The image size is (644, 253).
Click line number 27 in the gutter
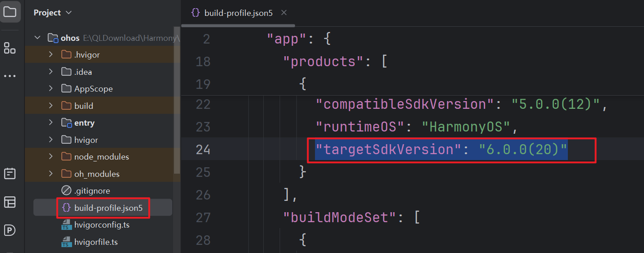(x=203, y=217)
